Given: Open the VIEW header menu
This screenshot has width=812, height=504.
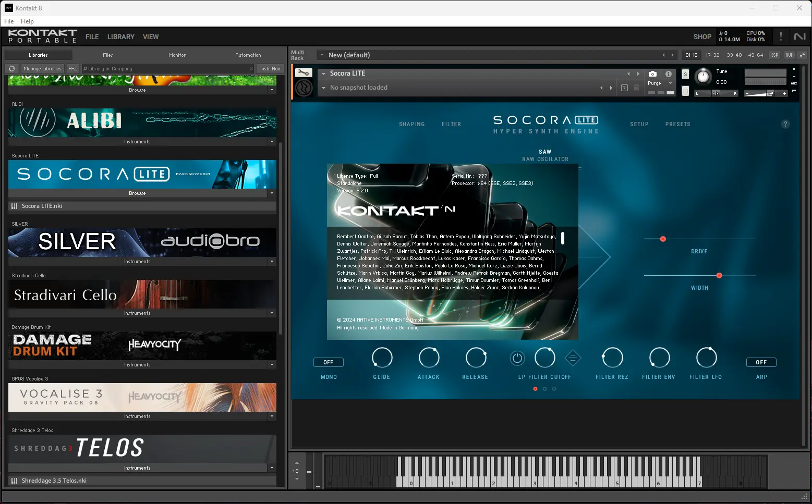Looking at the screenshot, I should click(x=151, y=36).
